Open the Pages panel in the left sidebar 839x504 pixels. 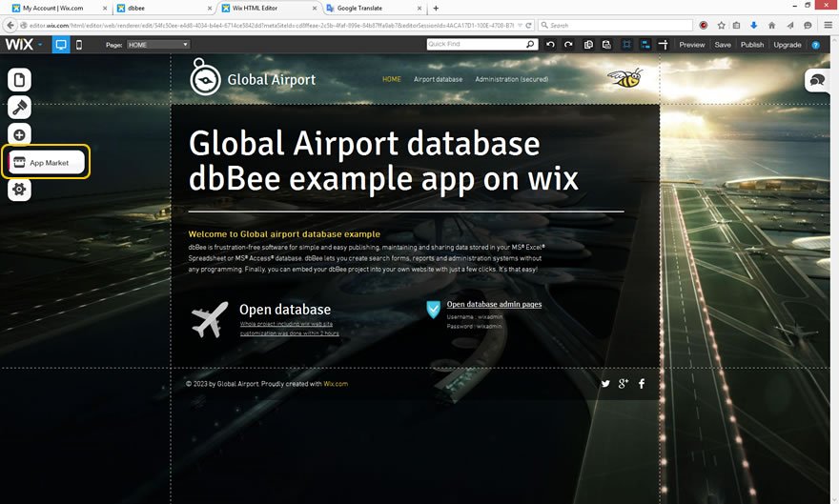(x=19, y=80)
